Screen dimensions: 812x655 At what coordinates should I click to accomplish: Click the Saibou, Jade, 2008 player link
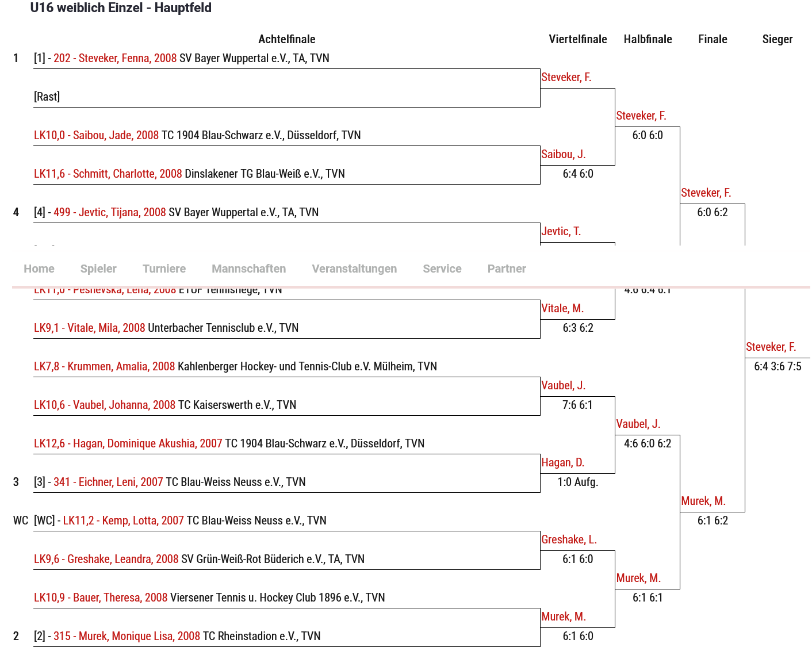[96, 135]
